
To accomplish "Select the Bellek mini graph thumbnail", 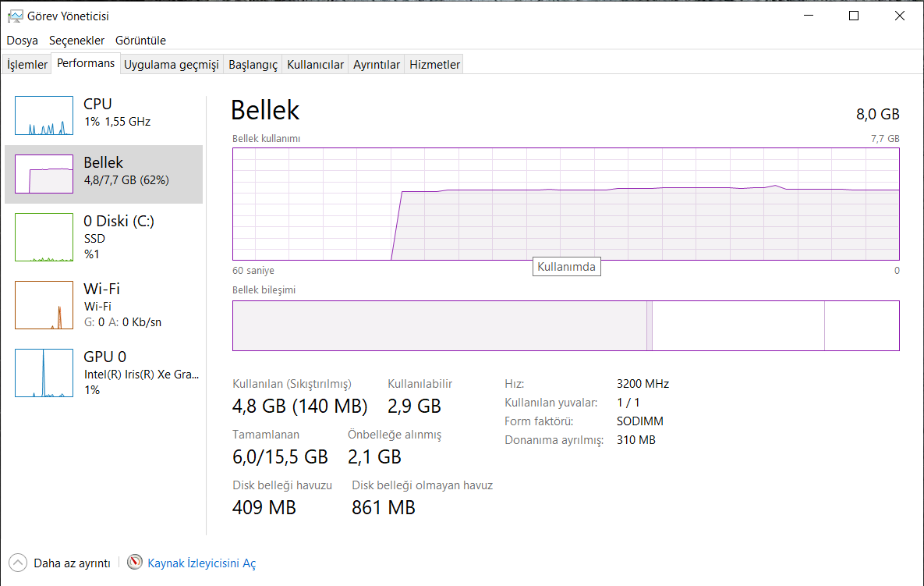I will click(44, 174).
